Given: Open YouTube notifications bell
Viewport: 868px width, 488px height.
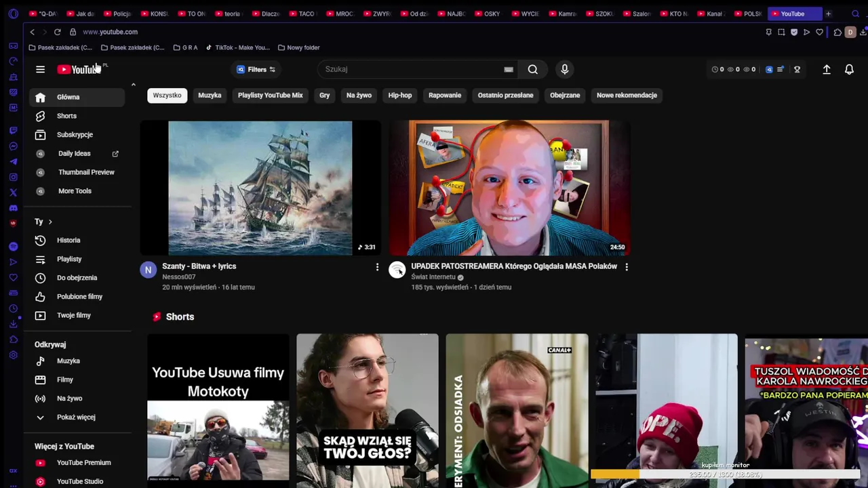Looking at the screenshot, I should (x=849, y=69).
